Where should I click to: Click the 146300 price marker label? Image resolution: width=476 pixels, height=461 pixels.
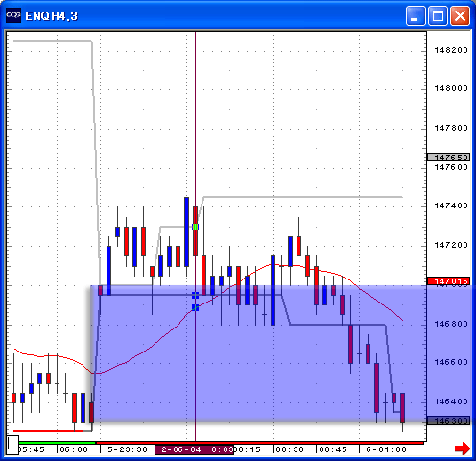click(x=448, y=421)
